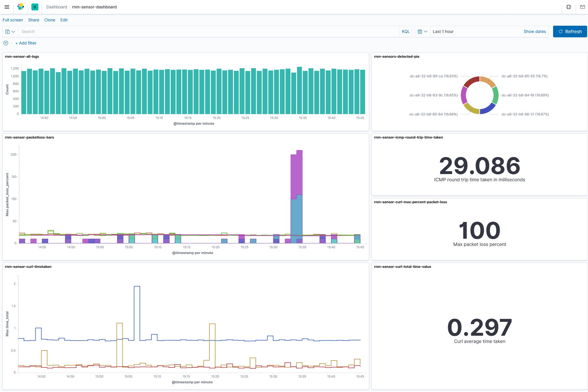Screen dimensions: 588x392
Task: Enter Full screen mode
Action: click(x=13, y=20)
